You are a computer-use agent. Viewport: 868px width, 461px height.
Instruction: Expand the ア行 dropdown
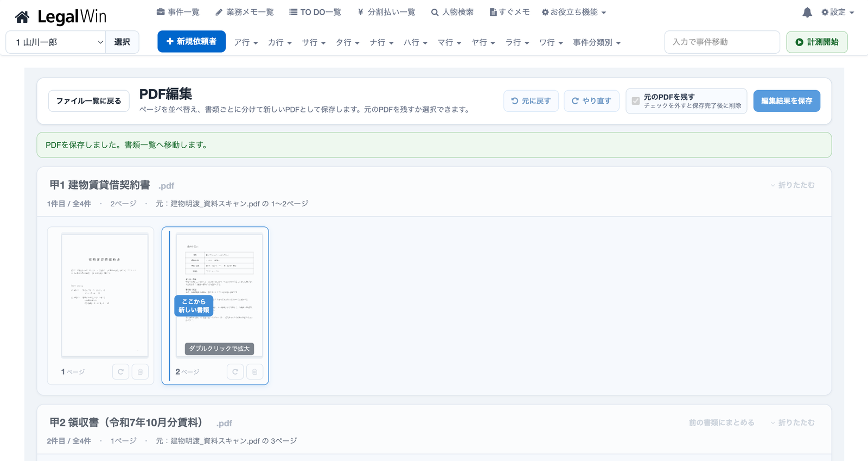pos(246,42)
